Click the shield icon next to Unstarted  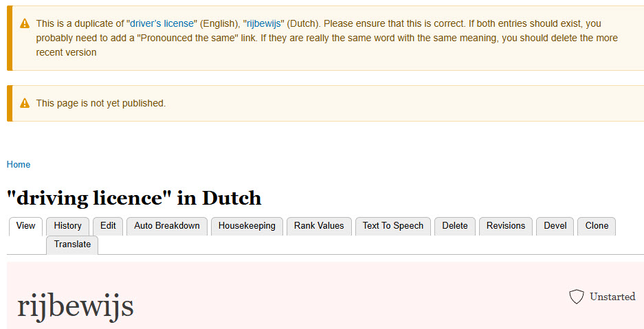[576, 297]
